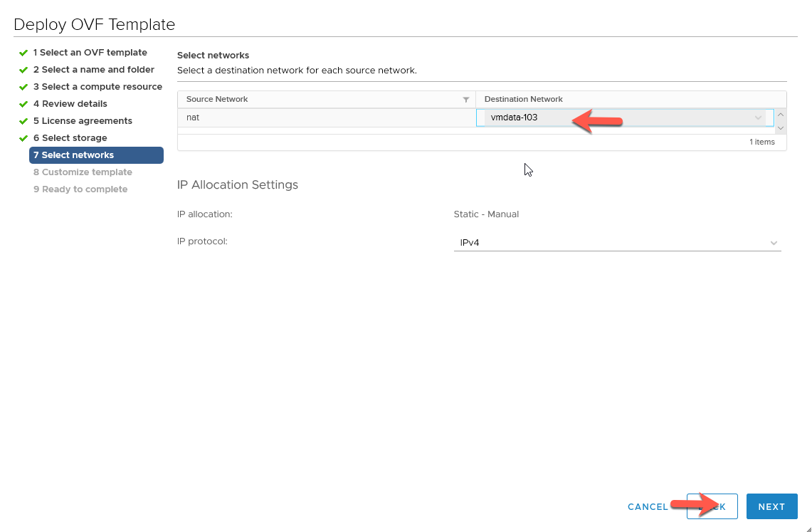This screenshot has height=532, width=812.
Task: Expand the vmdata-103 network selector chevron
Action: 759,117
